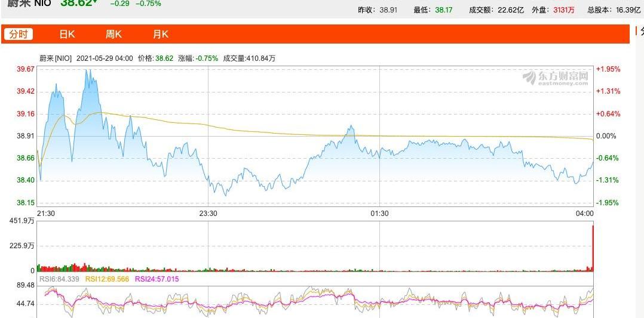Click the 89.48 RSI axis label

coord(26,286)
